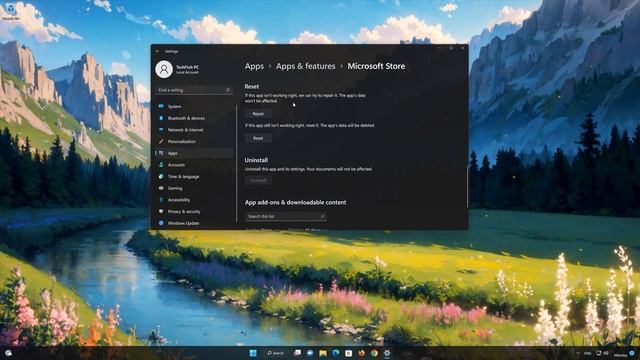This screenshot has width=640, height=360.
Task: Click the Repair button
Action: coord(258,114)
